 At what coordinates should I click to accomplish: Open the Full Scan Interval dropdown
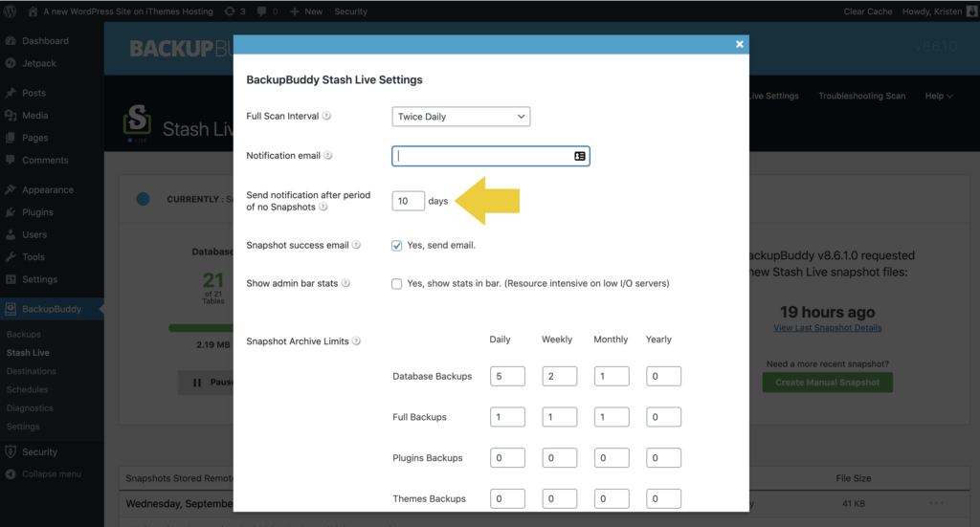point(461,116)
